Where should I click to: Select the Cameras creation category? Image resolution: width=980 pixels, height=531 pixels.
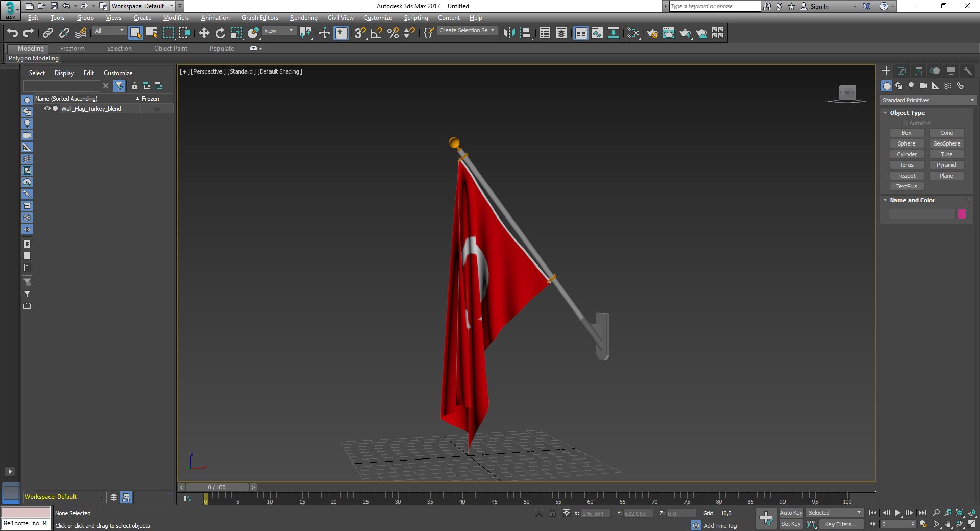coord(923,86)
